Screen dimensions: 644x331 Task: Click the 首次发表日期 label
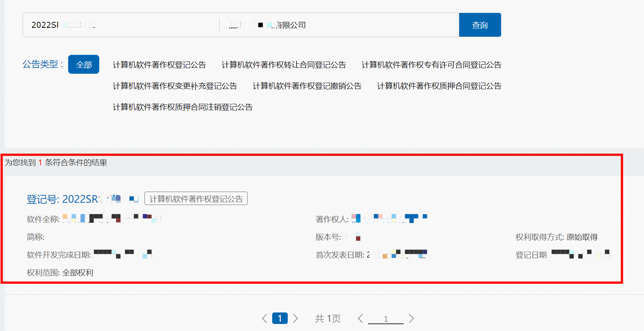click(340, 255)
